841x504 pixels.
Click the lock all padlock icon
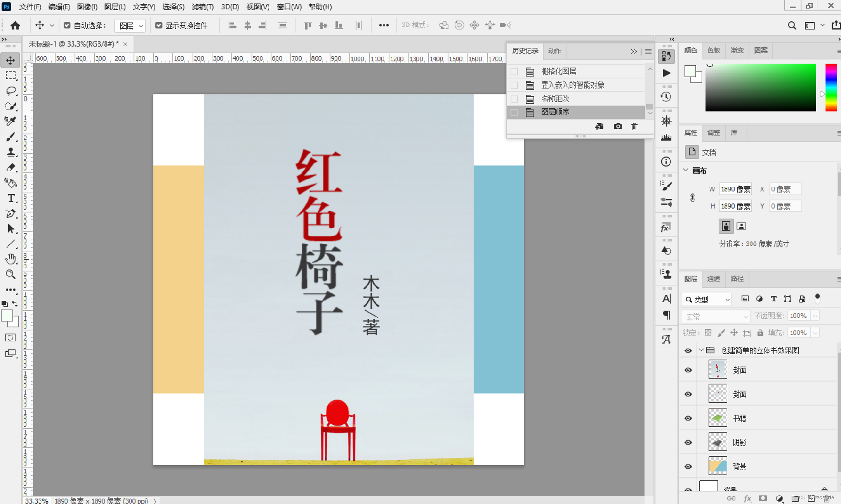click(x=760, y=333)
